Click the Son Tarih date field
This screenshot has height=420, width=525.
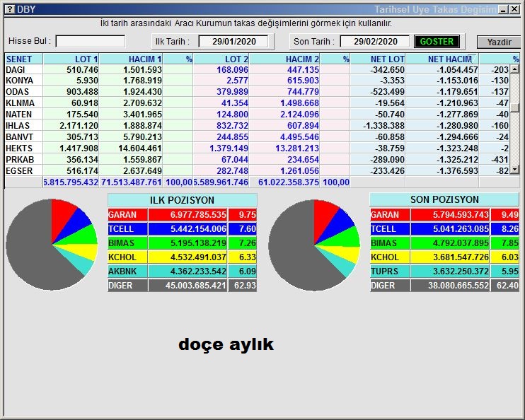pyautogui.click(x=375, y=42)
